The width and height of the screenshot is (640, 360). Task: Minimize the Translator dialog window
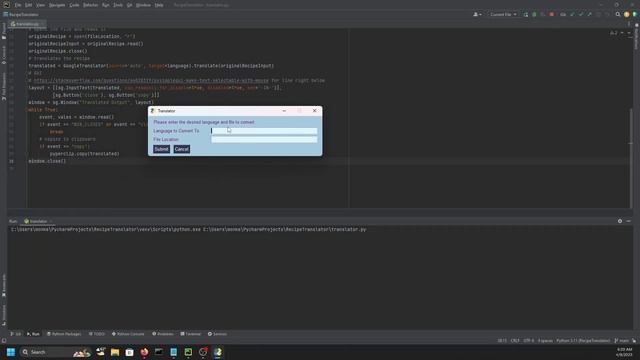click(x=284, y=111)
